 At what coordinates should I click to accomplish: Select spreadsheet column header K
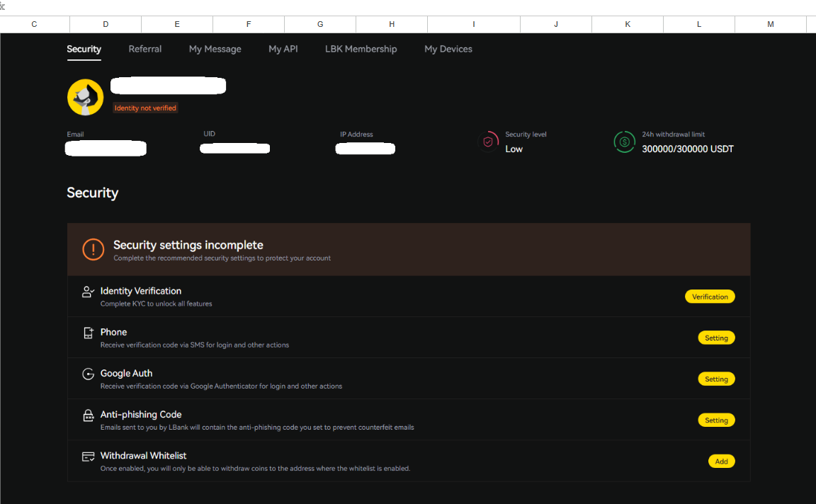pos(628,24)
